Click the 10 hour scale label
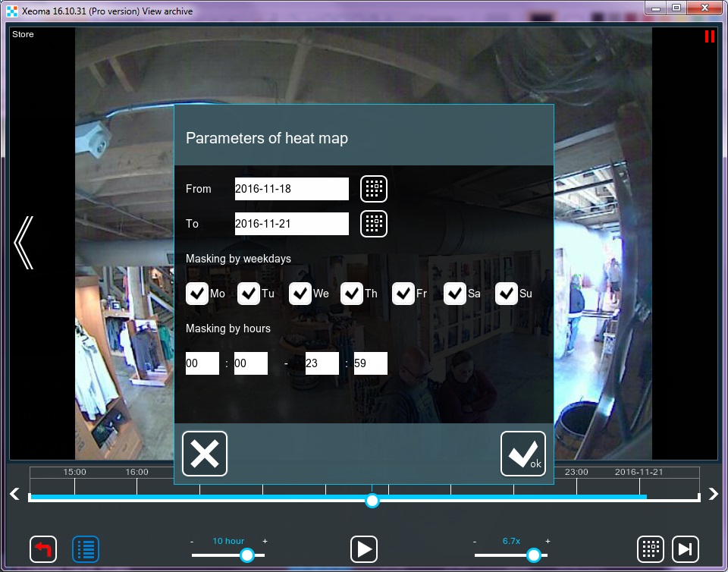Image resolution: width=728 pixels, height=572 pixels. click(228, 542)
